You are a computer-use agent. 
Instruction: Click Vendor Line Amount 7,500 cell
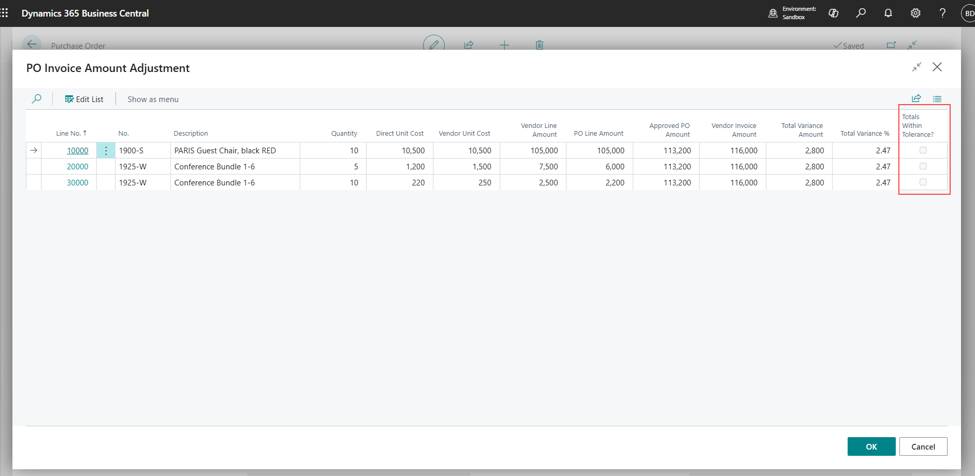(533, 167)
